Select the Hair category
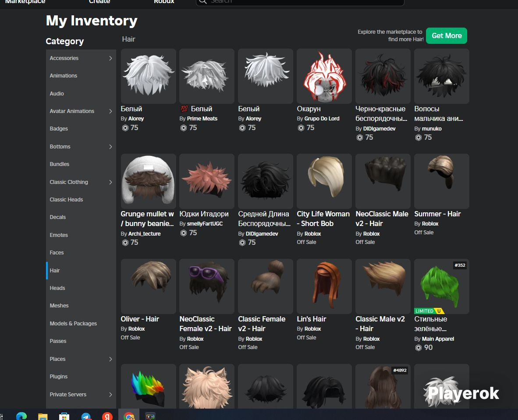 (x=55, y=270)
